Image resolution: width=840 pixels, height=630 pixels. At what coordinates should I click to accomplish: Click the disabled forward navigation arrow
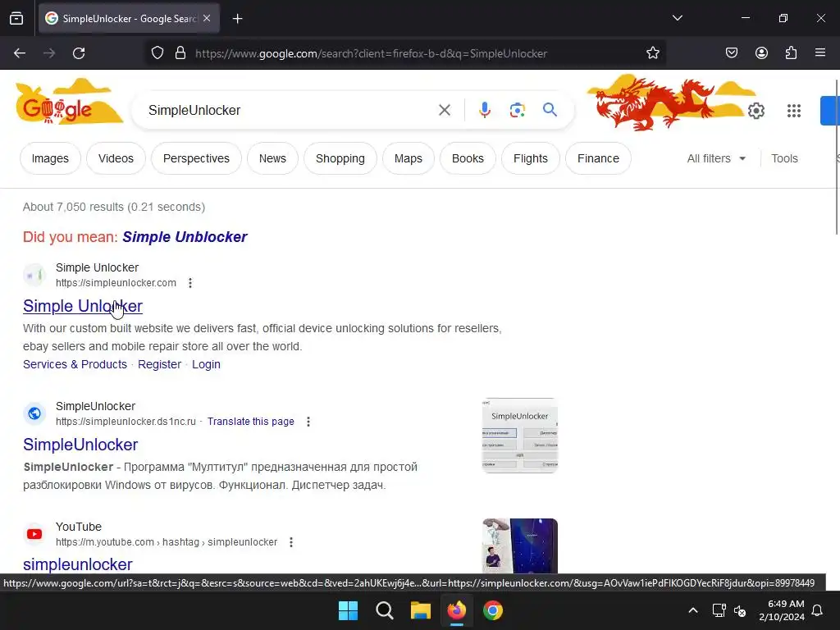(x=49, y=53)
